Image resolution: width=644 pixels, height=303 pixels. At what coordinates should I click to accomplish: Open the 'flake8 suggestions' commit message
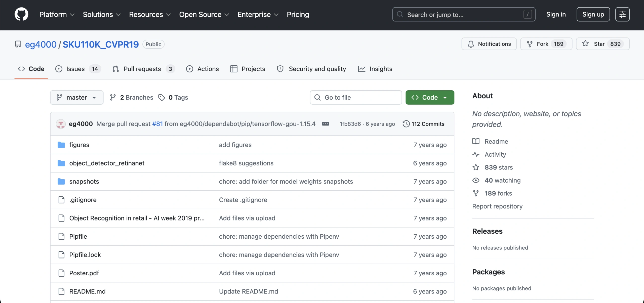click(246, 163)
